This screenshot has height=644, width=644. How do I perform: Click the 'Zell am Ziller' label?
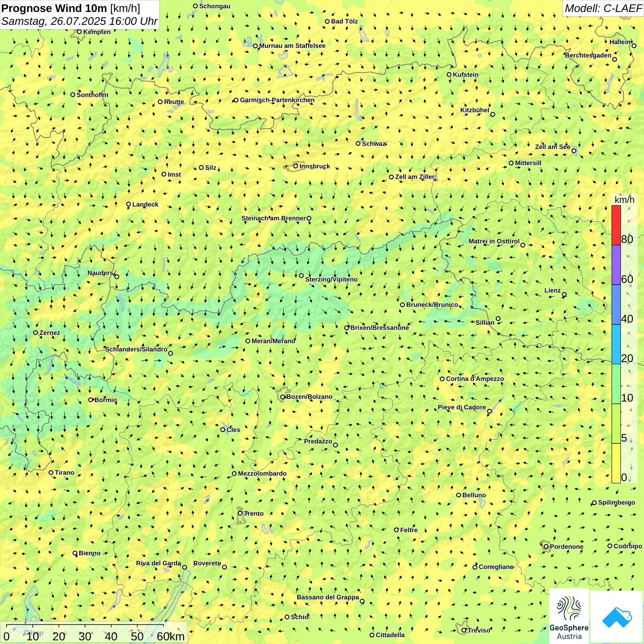point(414,177)
